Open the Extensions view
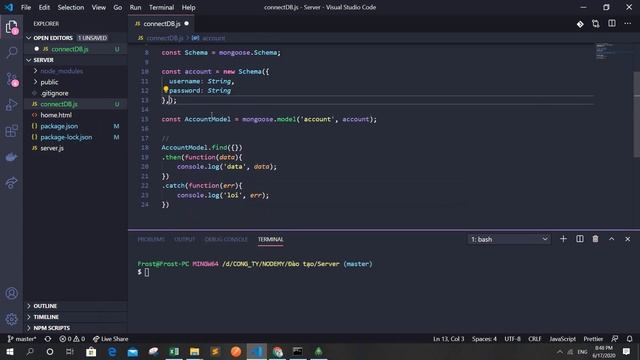The image size is (640, 360). coord(11,131)
